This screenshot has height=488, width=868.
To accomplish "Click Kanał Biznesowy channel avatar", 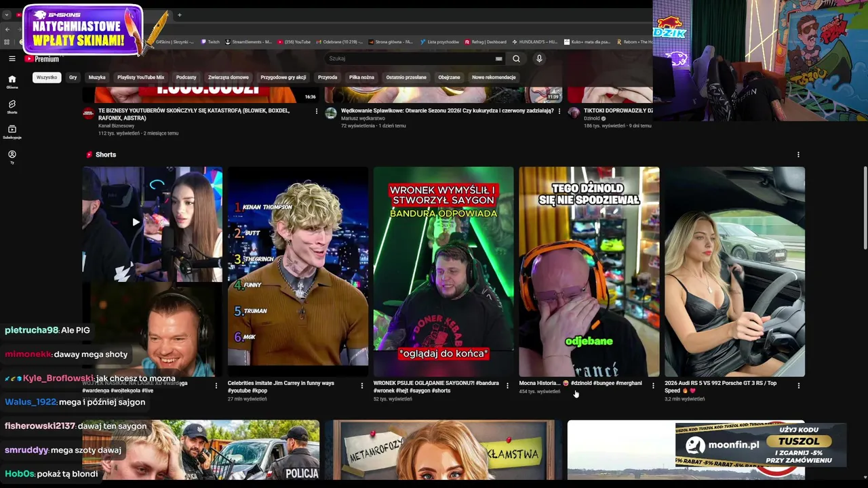I will pyautogui.click(x=88, y=113).
